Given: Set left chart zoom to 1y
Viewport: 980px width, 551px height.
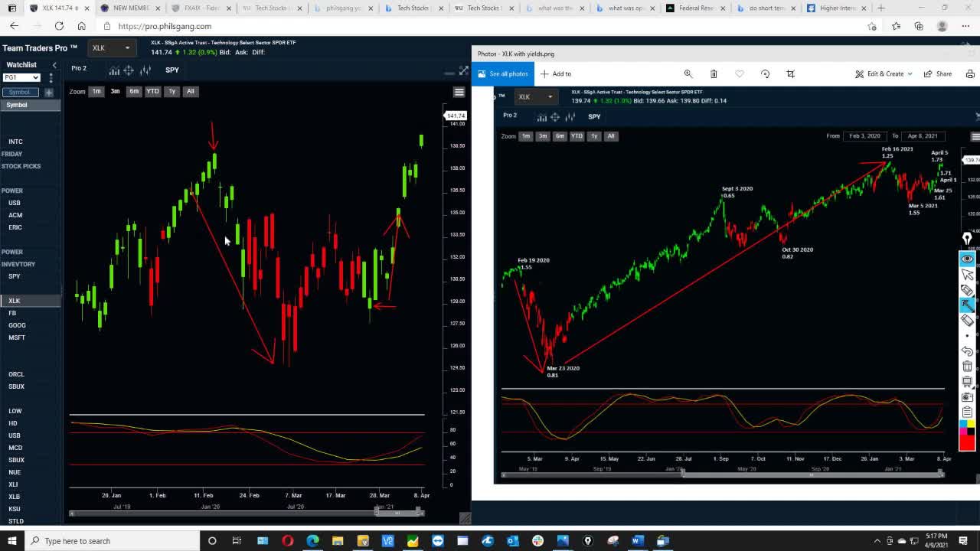Looking at the screenshot, I should pos(171,92).
